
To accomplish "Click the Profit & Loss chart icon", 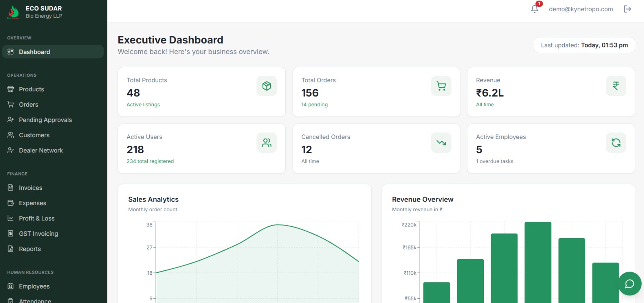I will click(x=10, y=218).
